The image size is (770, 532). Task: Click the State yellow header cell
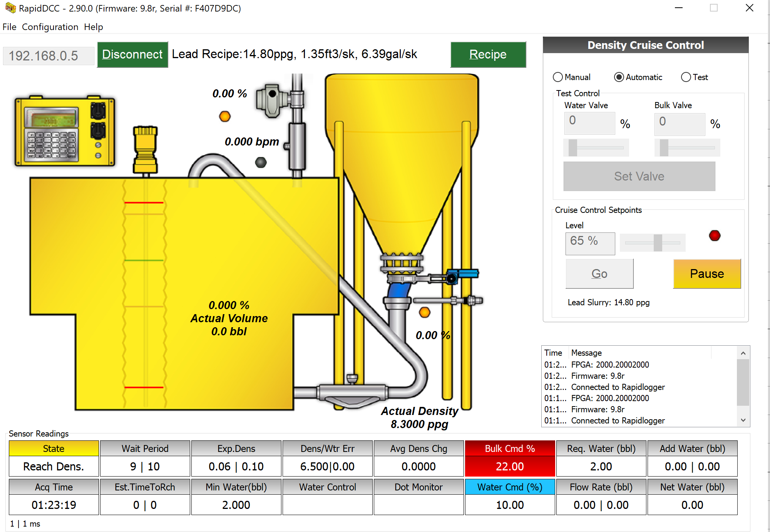pyautogui.click(x=54, y=448)
